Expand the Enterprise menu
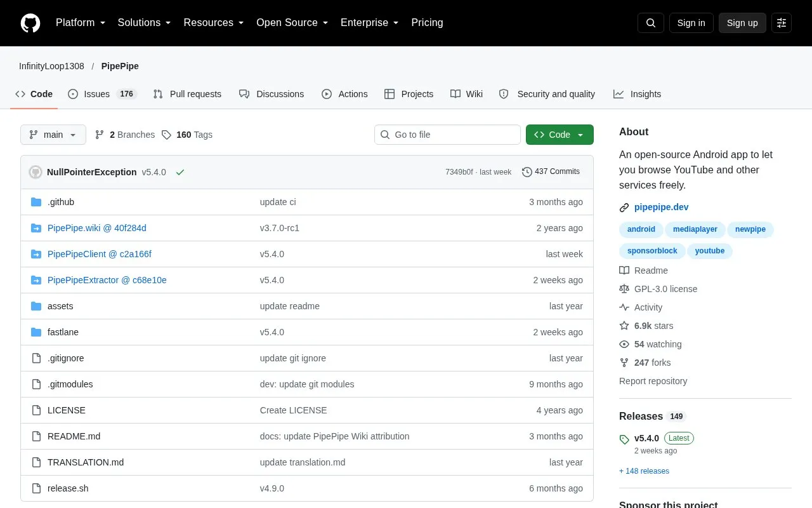 370,23
